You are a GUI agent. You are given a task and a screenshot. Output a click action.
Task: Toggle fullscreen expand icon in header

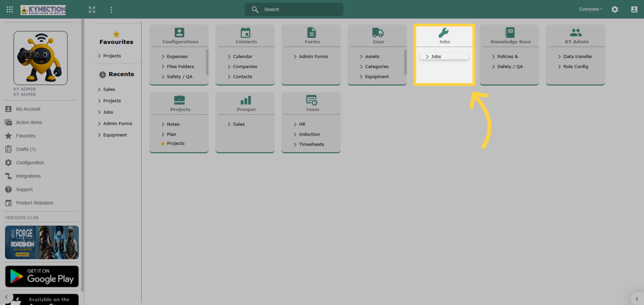(x=92, y=10)
